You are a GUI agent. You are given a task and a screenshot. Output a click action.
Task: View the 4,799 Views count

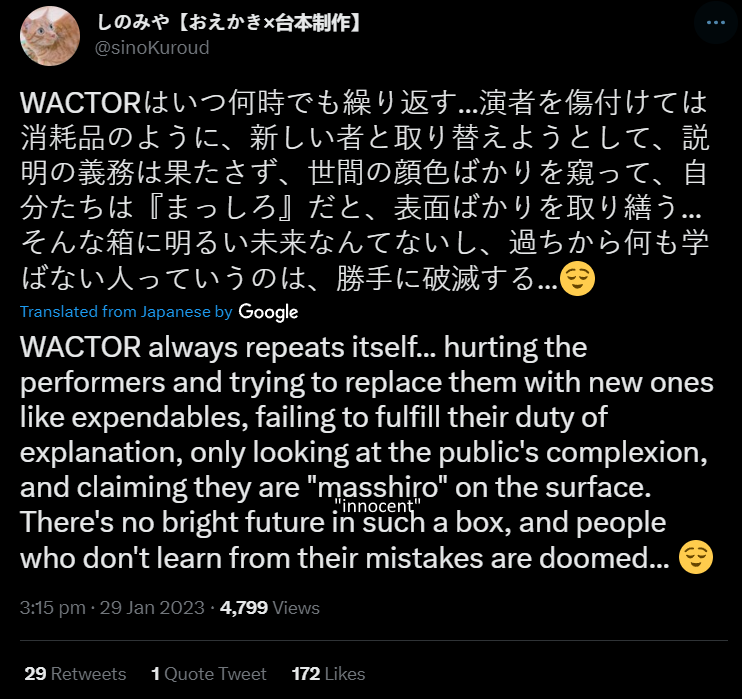pos(270,608)
